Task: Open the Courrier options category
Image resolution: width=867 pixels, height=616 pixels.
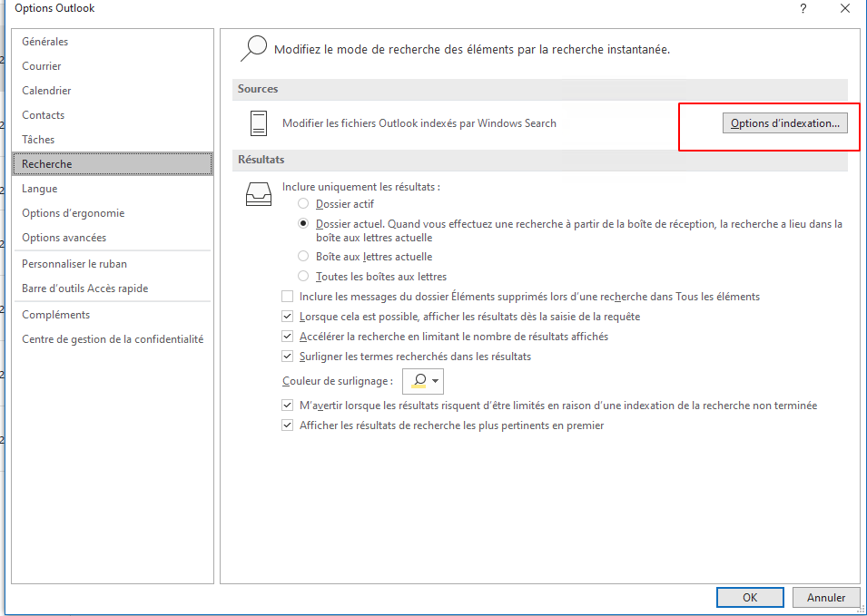Action: pyautogui.click(x=42, y=66)
